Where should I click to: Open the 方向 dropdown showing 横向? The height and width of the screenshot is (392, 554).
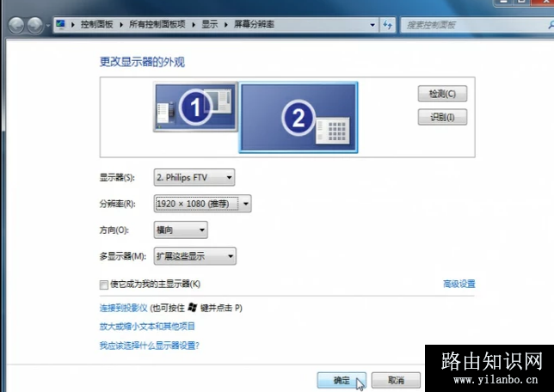(x=181, y=230)
